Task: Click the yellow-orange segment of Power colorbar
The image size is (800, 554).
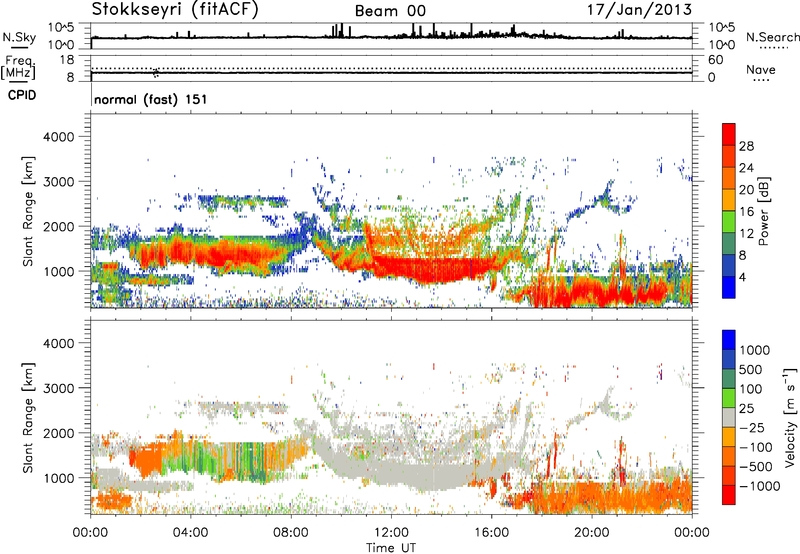Action: coord(729,199)
